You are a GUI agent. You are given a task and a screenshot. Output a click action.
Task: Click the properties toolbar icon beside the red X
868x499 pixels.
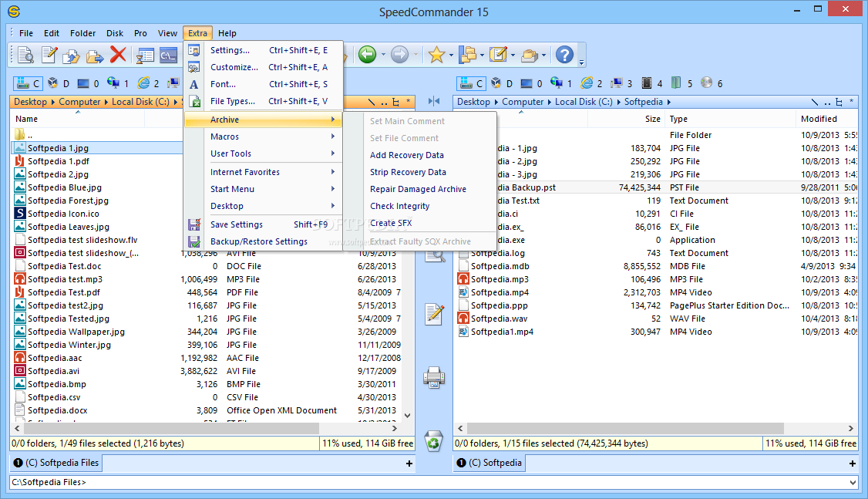[x=145, y=55]
